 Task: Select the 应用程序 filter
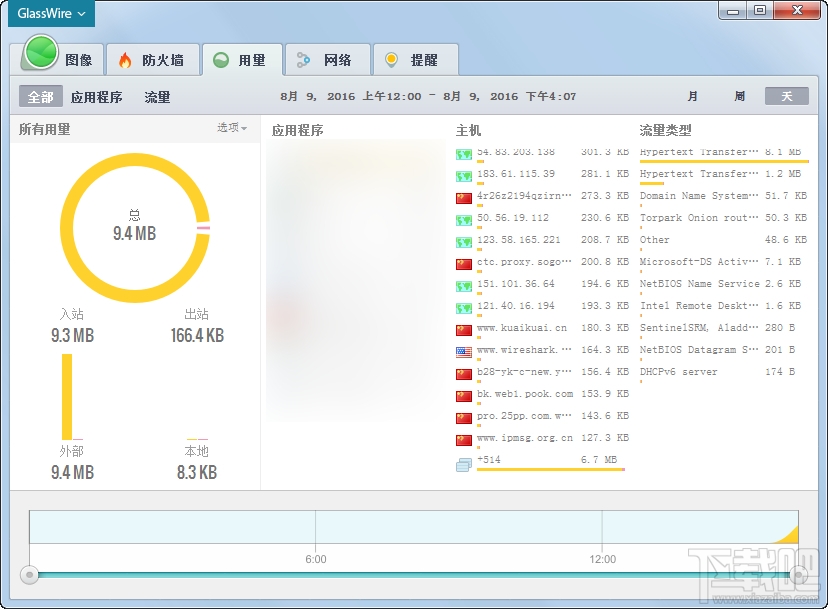click(97, 97)
